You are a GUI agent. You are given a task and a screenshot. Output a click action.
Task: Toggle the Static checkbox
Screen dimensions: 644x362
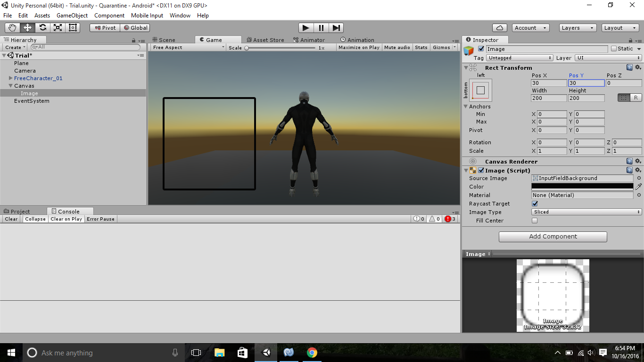pyautogui.click(x=614, y=49)
